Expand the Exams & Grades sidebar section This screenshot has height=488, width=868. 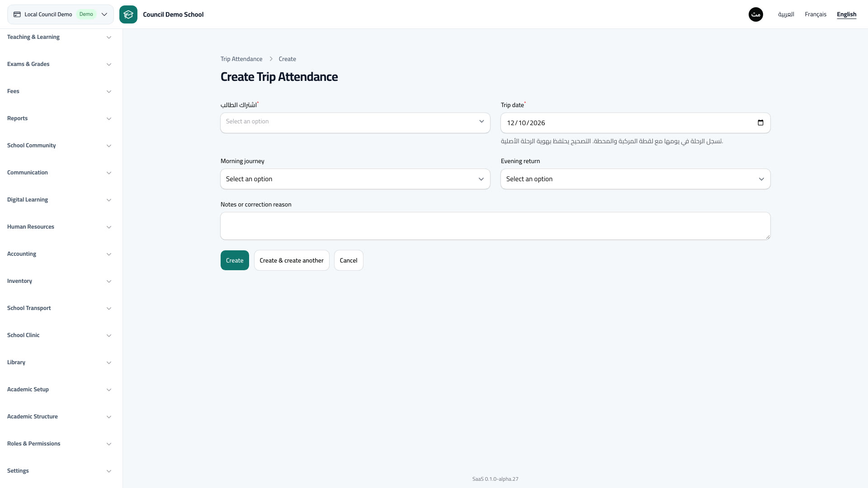tap(60, 64)
